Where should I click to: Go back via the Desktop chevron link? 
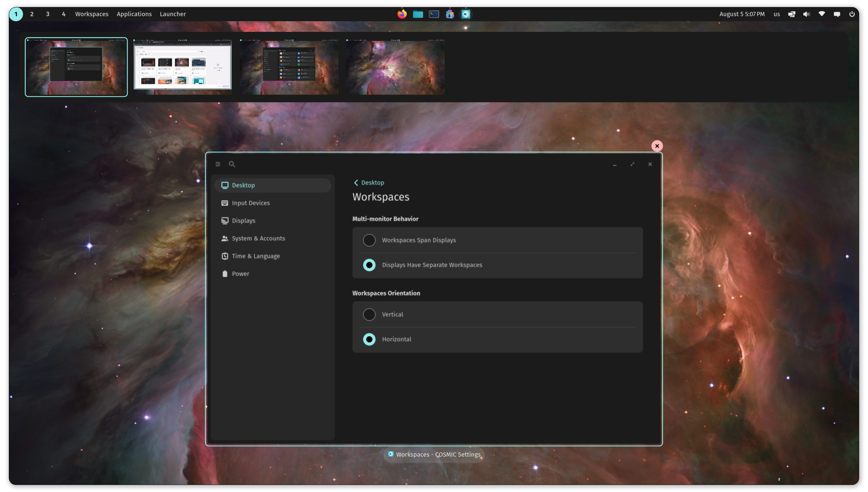(368, 183)
